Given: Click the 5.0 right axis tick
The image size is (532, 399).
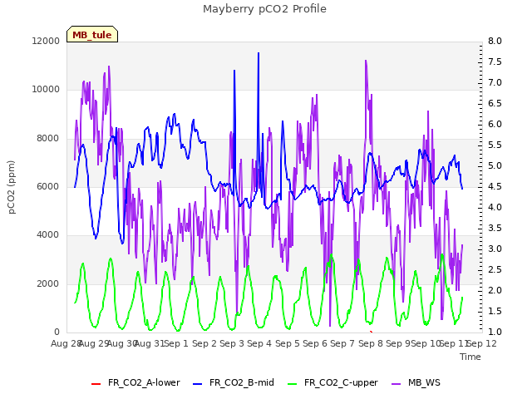Looking at the screenshot, I should click(x=495, y=166).
